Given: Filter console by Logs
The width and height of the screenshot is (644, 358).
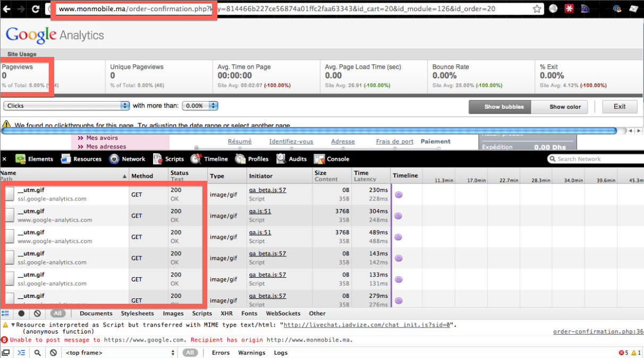Looking at the screenshot, I should pos(281,353).
